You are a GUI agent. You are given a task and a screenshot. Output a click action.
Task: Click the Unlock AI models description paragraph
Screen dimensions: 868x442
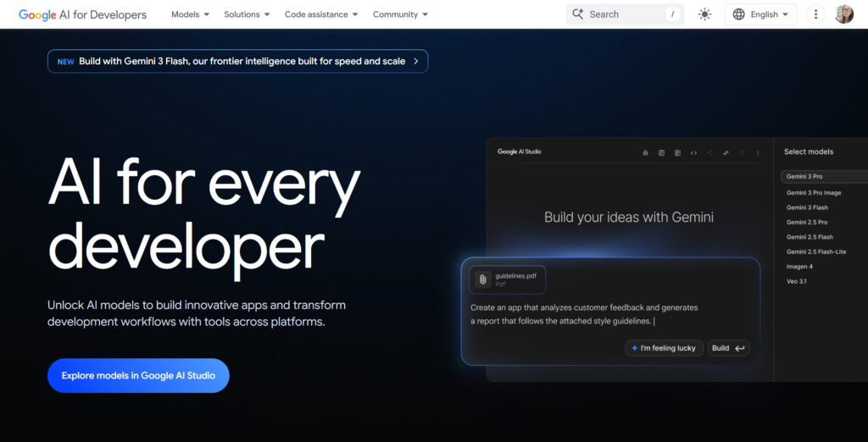pos(197,313)
